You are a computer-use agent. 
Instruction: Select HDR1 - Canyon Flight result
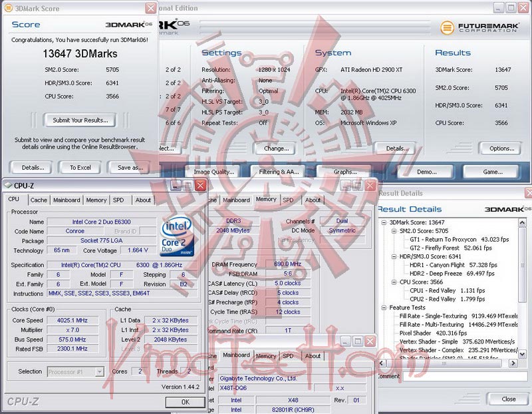pos(454,265)
